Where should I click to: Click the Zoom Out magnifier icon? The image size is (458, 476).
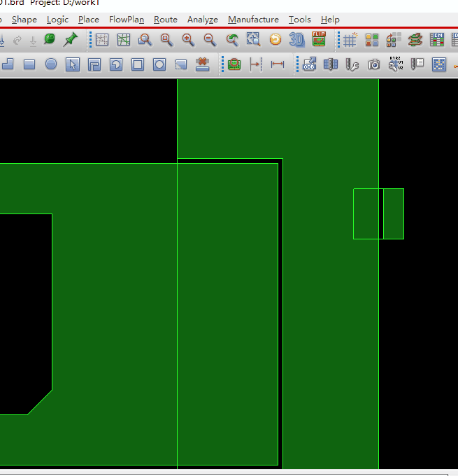210,40
